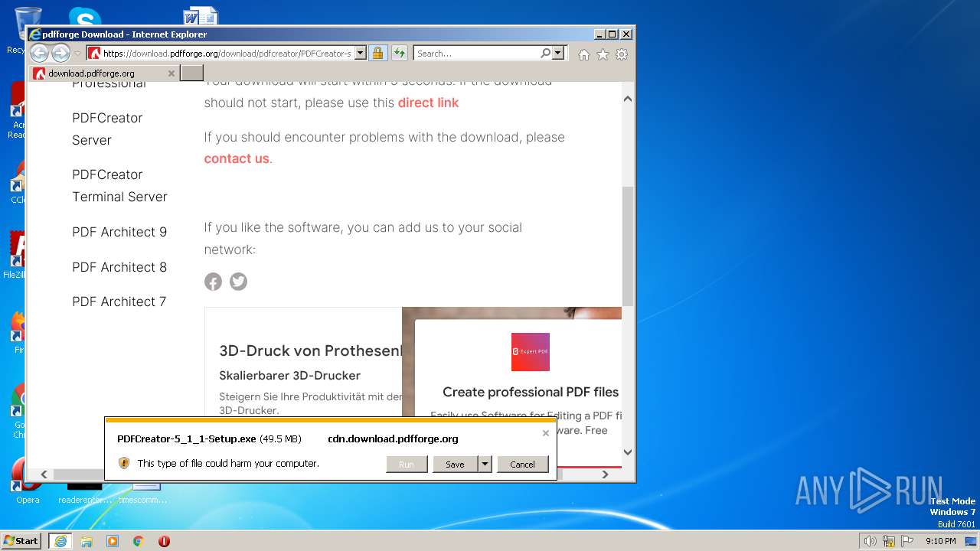
Task: Close the download.pdfforge.org tab
Action: click(x=171, y=73)
